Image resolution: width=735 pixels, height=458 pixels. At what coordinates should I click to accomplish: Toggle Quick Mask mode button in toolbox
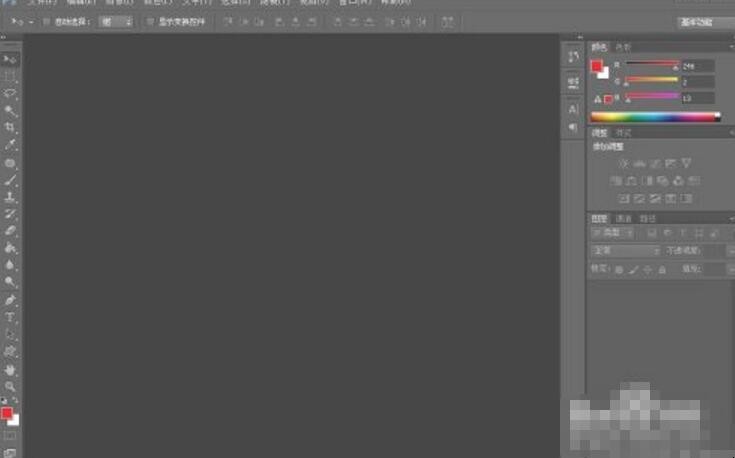pos(10,436)
